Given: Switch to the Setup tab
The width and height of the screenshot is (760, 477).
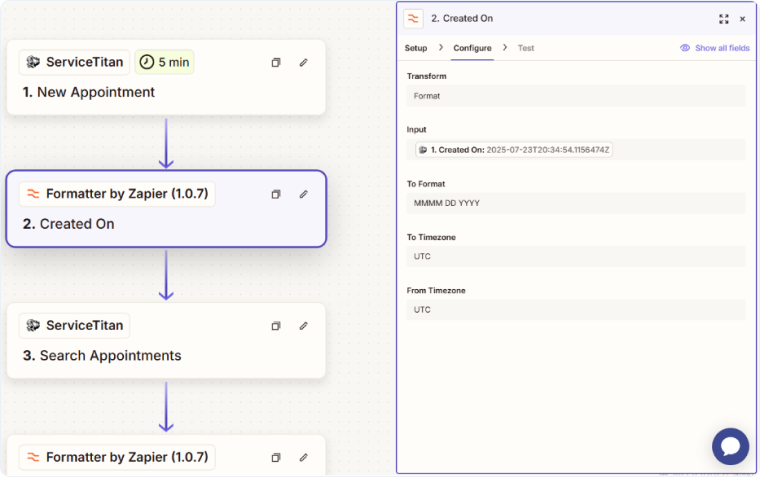Looking at the screenshot, I should 416,48.
